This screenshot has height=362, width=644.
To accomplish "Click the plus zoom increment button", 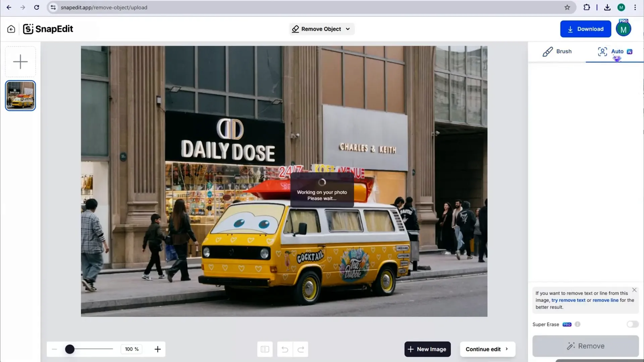I will coord(158,349).
